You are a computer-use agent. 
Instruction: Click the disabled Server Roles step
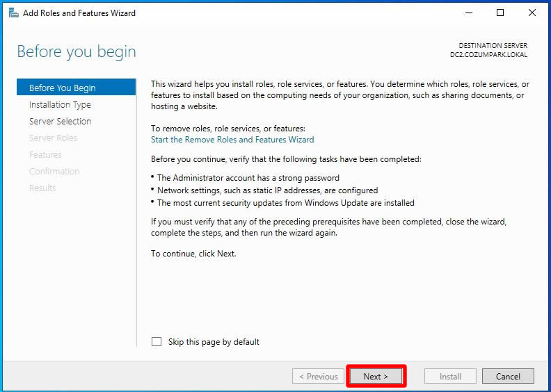[53, 138]
